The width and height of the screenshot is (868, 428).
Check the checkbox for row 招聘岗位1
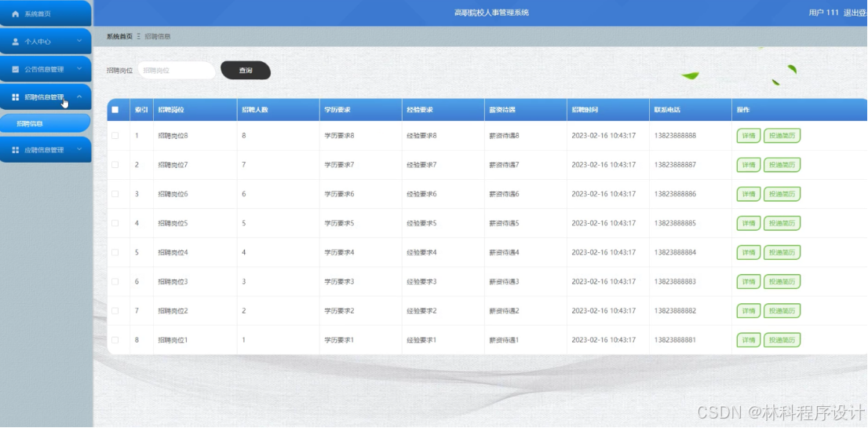[115, 340]
